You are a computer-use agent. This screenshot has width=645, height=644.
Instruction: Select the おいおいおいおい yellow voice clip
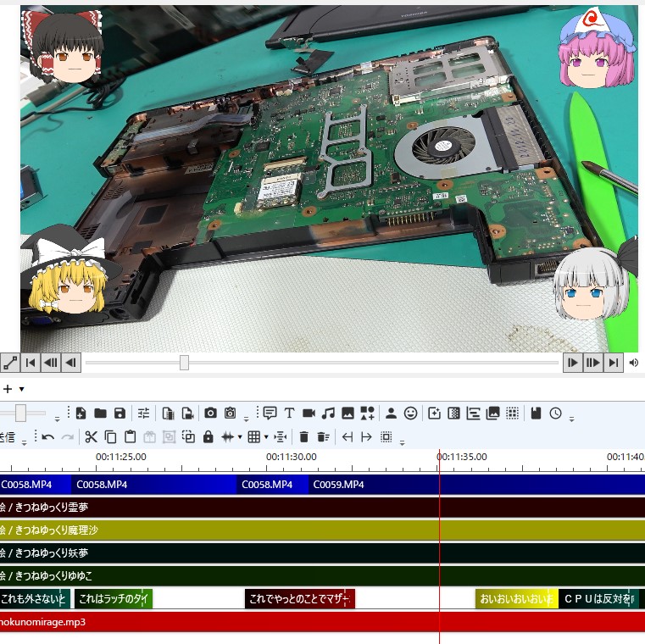tap(517, 599)
